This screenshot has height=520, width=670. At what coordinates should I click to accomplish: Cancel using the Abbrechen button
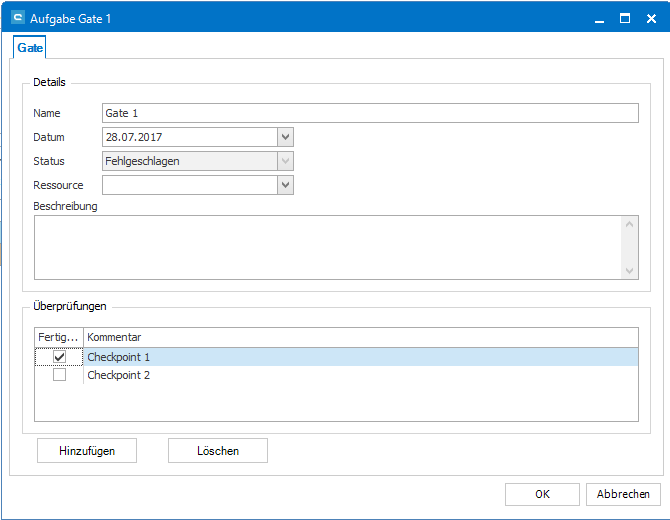[x=624, y=494]
